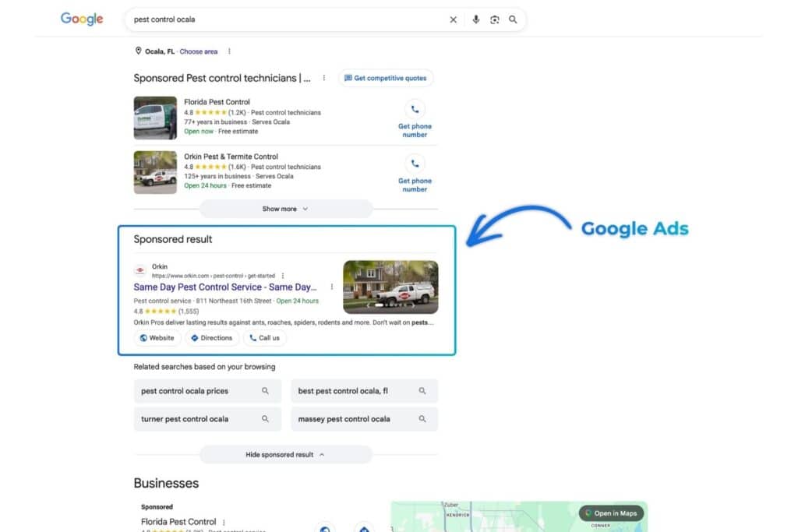Open the Google logo homepage link
This screenshot has height=532, width=798.
82,19
